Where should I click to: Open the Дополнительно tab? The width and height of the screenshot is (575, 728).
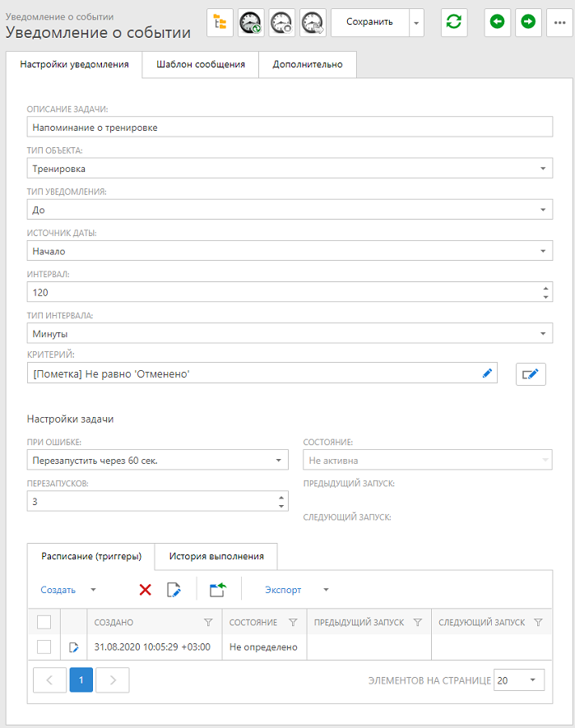click(308, 64)
